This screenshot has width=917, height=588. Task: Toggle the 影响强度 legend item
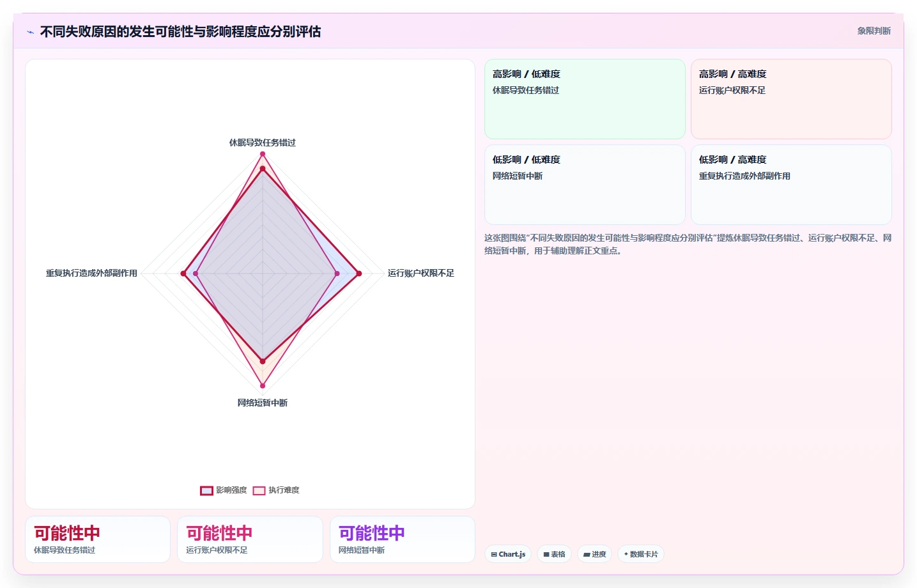224,490
